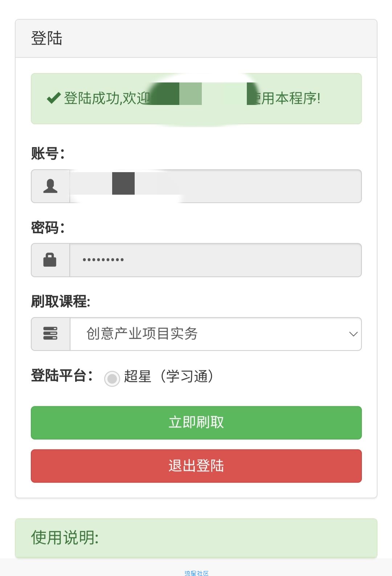
Task: Click the 账号: field label
Action: [48, 154]
